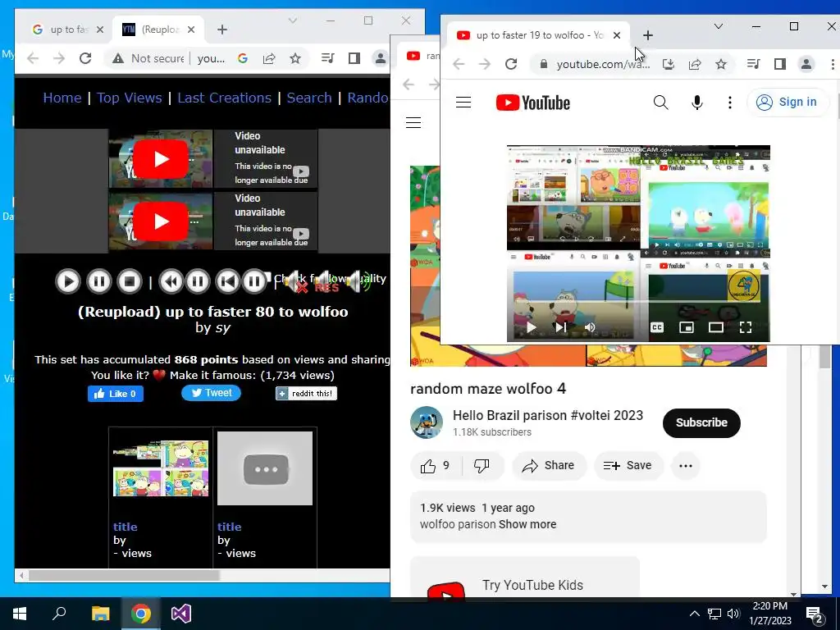The width and height of the screenshot is (840, 630).
Task: Select the '(Reuploa' tab in left window
Action: 158,30
